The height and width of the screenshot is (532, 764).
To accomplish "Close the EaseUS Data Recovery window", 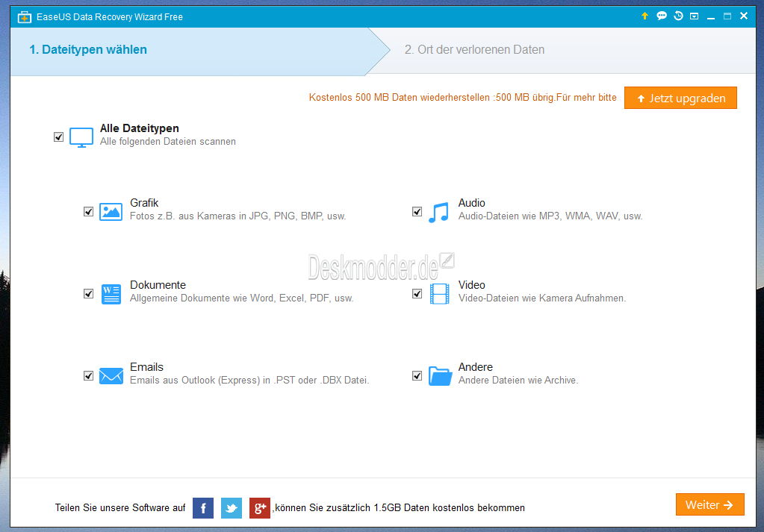I will click(x=744, y=16).
